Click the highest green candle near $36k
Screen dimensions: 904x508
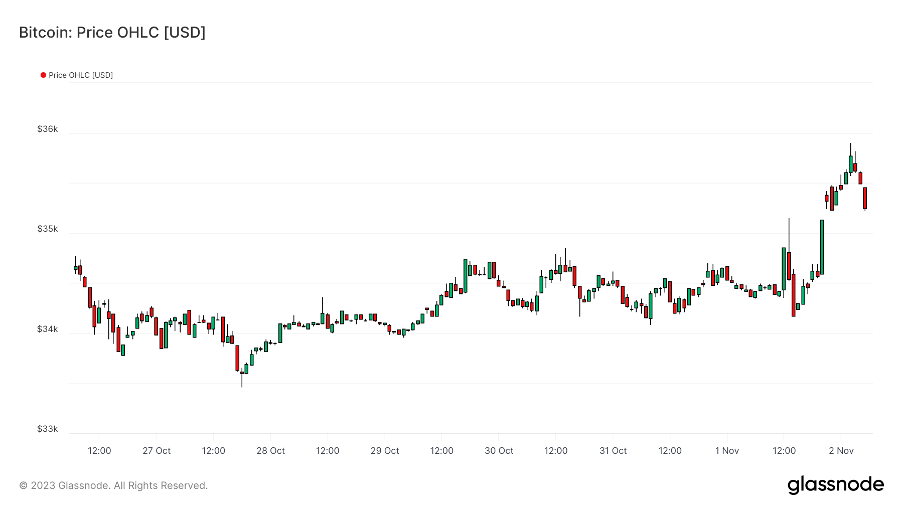click(851, 163)
